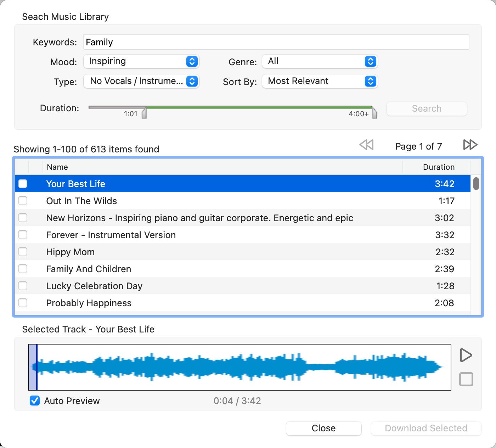Viewport: 496px width, 448px height.
Task: Check the box for Out In The Wilds
Action: coord(23,201)
